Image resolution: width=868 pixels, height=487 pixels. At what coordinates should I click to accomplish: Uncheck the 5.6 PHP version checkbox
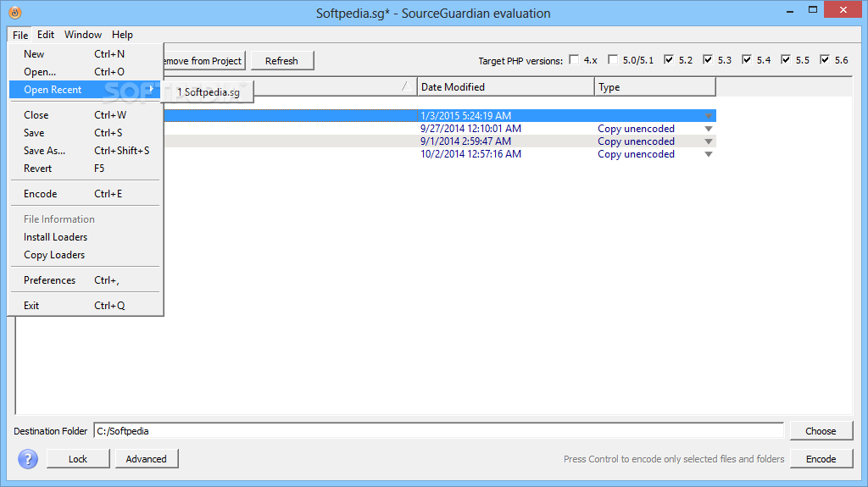click(x=825, y=60)
